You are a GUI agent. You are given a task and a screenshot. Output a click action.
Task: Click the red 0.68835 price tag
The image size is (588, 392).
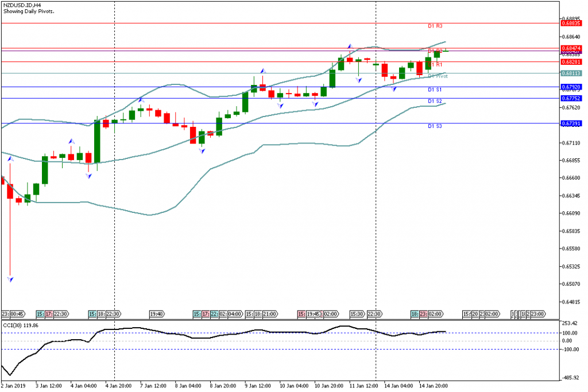point(571,24)
